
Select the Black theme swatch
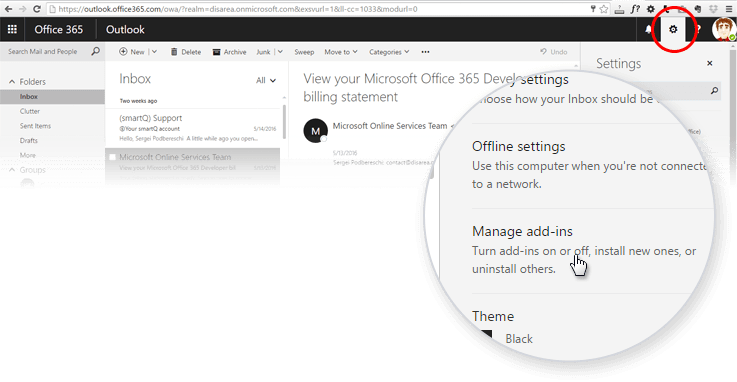(x=486, y=335)
